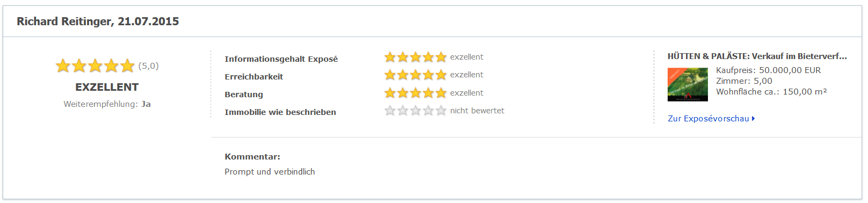
Task: Click the nicht bewertet status text
Action: pyautogui.click(x=477, y=111)
